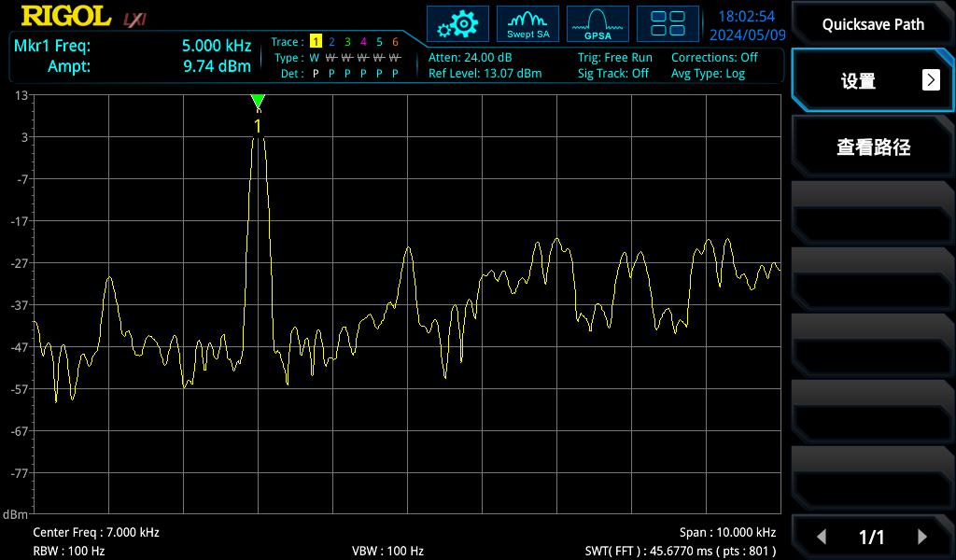This screenshot has height=560, width=956.
Task: Select the Swept SA measurement mode
Action: pos(527,23)
